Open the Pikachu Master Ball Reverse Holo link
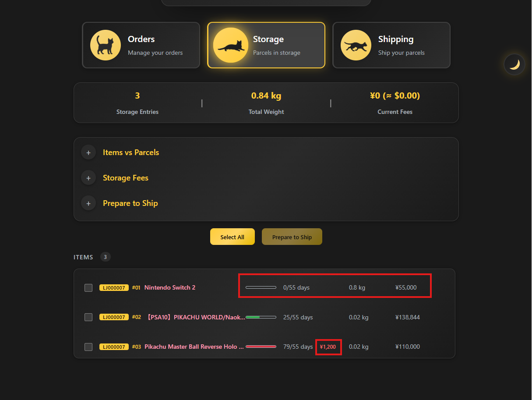This screenshot has height=400, width=532. (194, 347)
